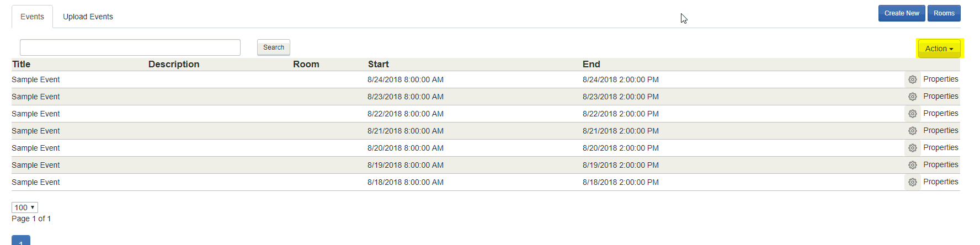This screenshot has height=245, width=980.
Task: Click the gear icon for 8/20/2018 event
Action: click(913, 148)
